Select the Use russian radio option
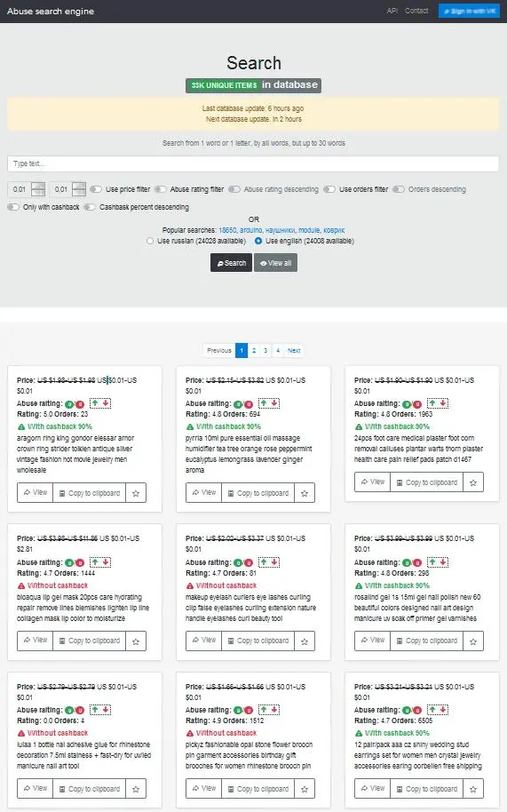 (x=150, y=241)
